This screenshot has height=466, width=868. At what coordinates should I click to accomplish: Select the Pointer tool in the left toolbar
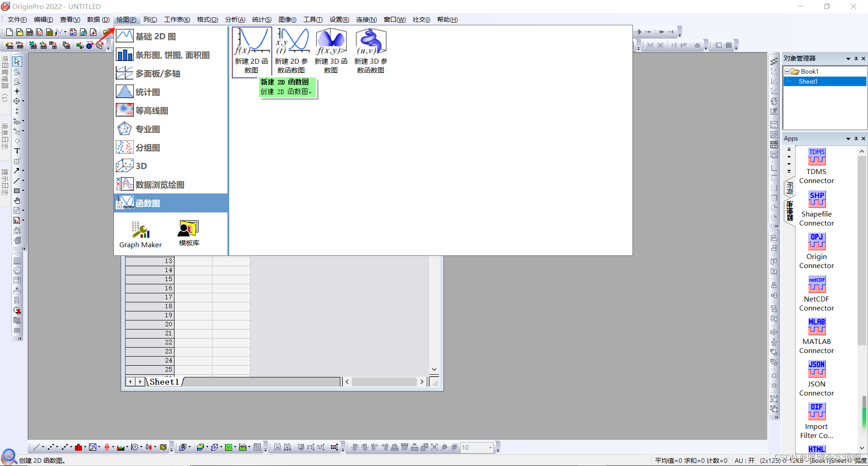[x=17, y=61]
